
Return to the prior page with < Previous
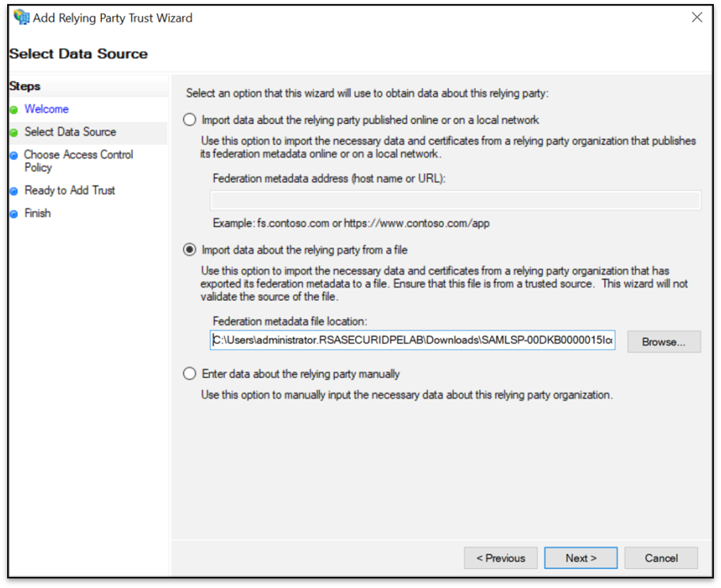point(501,558)
